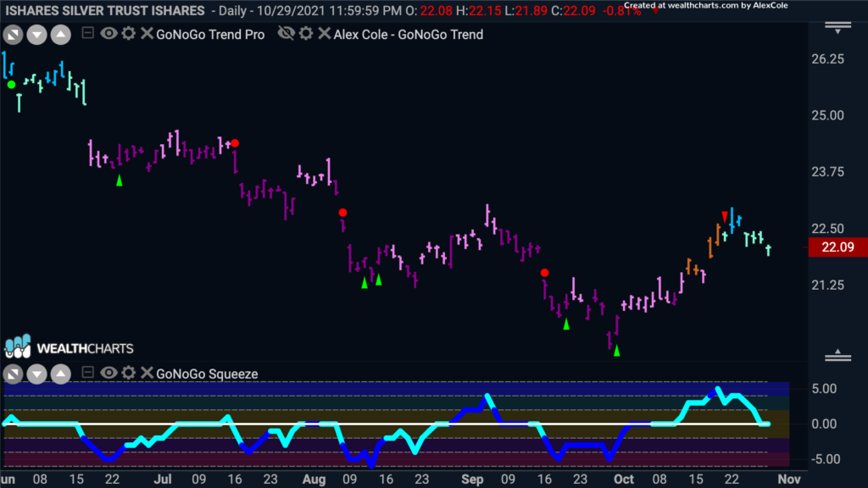Click the top price-scale arrow handle

pyautogui.click(x=838, y=28)
